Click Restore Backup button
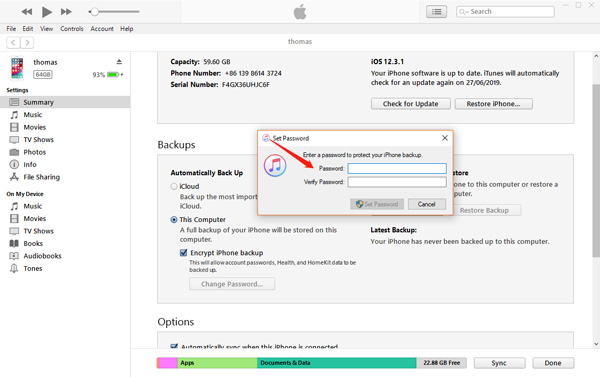Image resolution: width=600 pixels, height=377 pixels. click(484, 210)
